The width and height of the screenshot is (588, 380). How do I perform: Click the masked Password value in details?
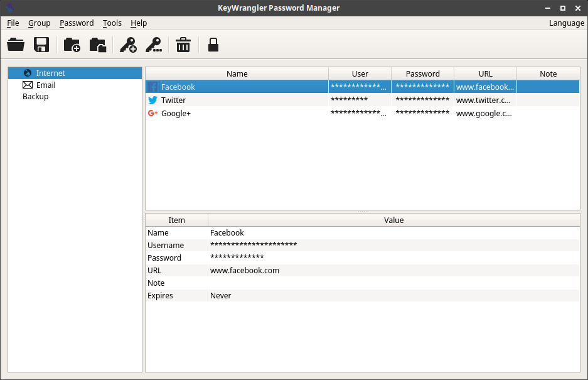[237, 258]
